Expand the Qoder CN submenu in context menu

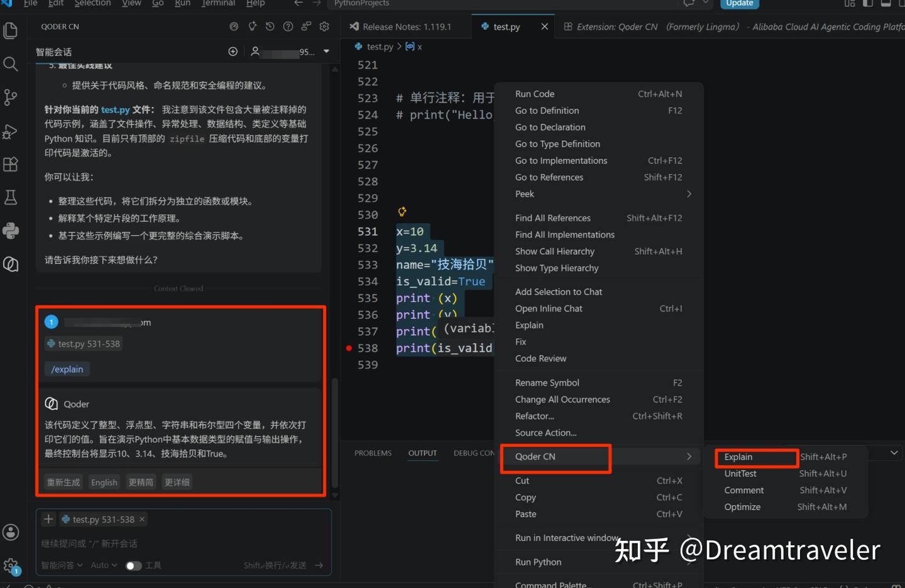tap(599, 457)
